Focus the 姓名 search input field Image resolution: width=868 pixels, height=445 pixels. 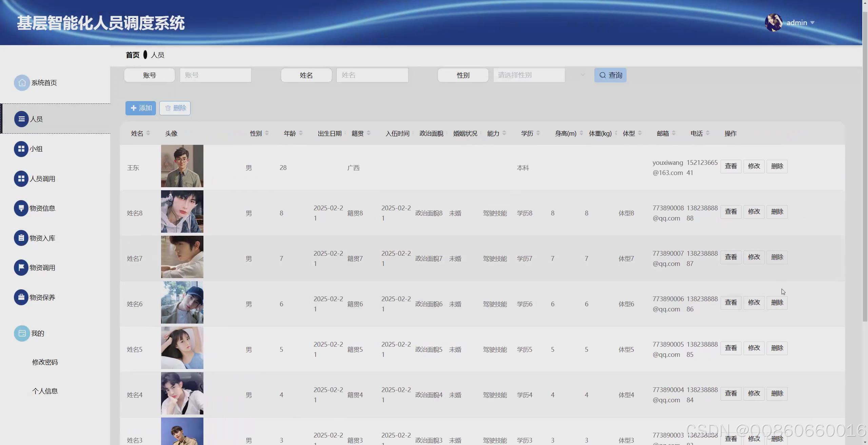point(372,75)
